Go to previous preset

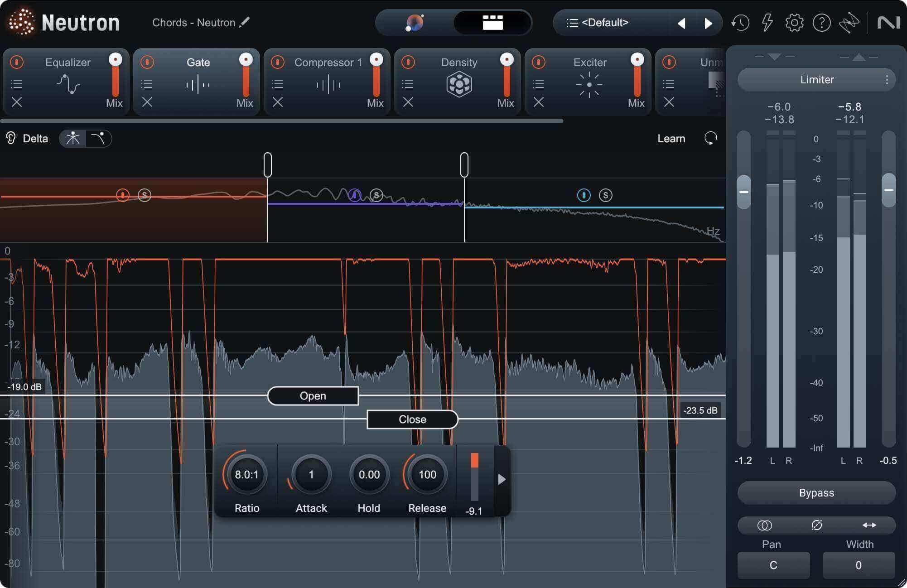[681, 23]
